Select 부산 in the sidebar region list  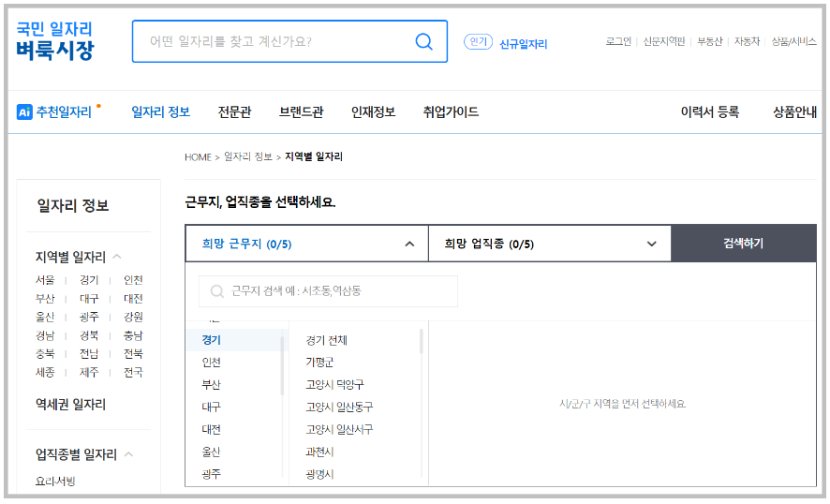point(45,299)
